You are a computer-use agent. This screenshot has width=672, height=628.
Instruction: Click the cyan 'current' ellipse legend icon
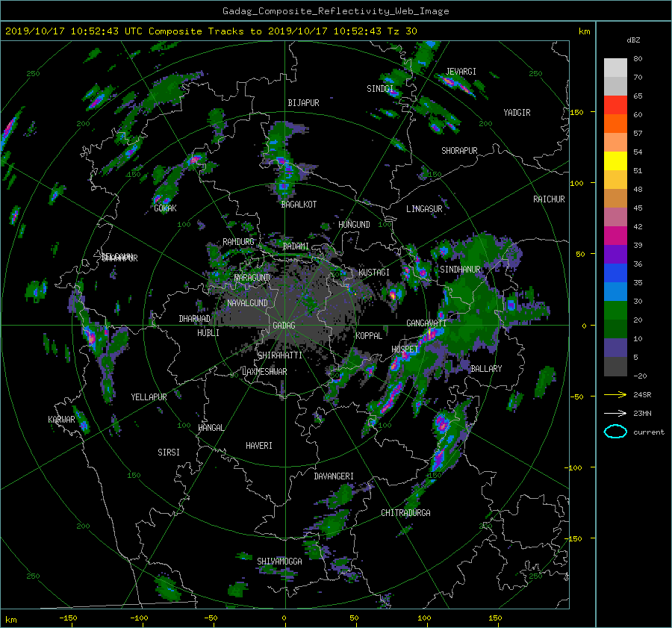tap(615, 432)
